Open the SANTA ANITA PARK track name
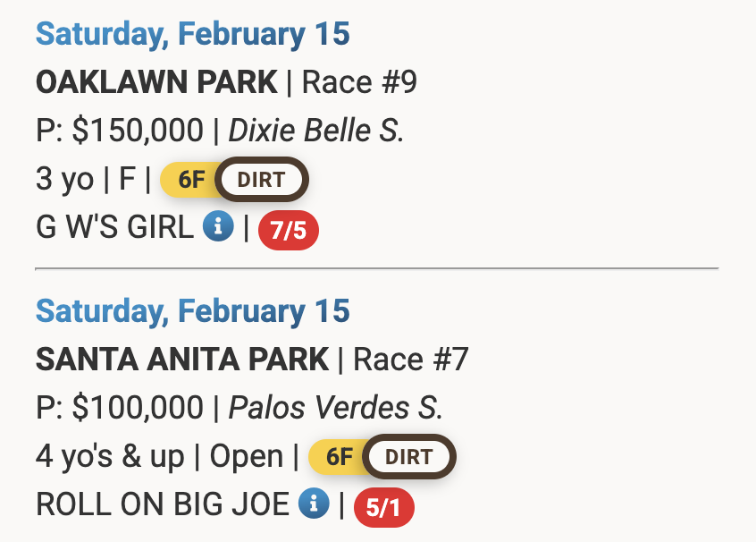This screenshot has height=542, width=756. pyautogui.click(x=182, y=360)
